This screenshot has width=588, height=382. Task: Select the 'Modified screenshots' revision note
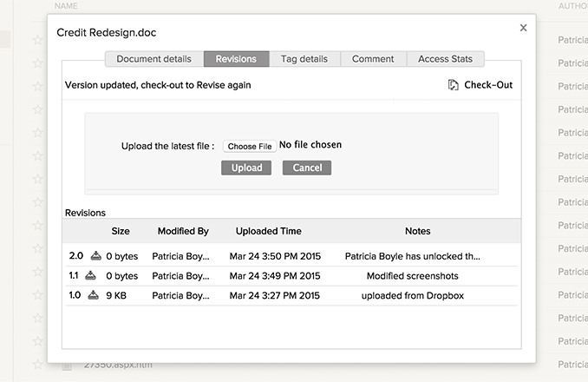(x=412, y=276)
